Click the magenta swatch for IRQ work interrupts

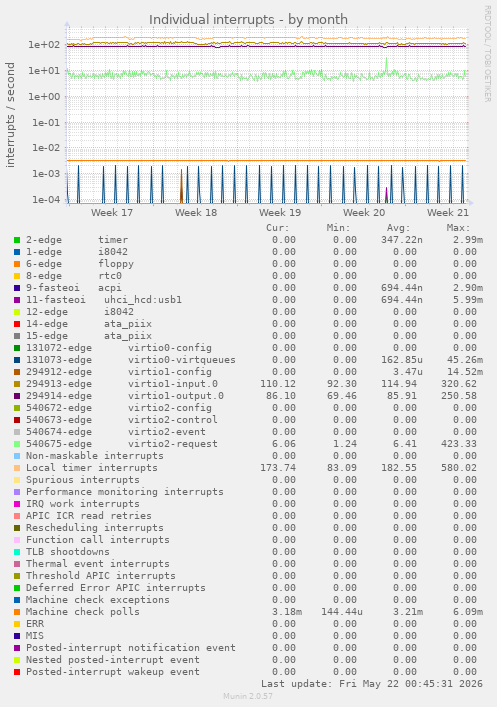pos(17,504)
